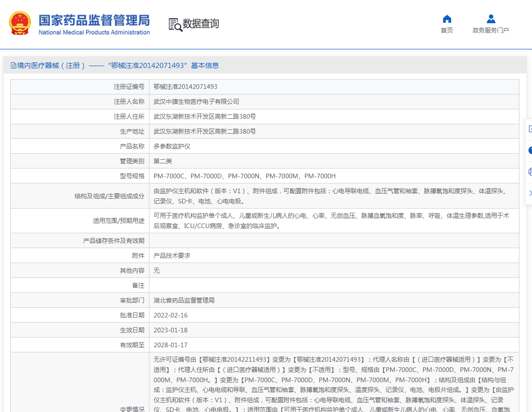This screenshot has height=412, width=532.
Task: Open the 数据查询 magnifier icon
Action: pos(175,25)
